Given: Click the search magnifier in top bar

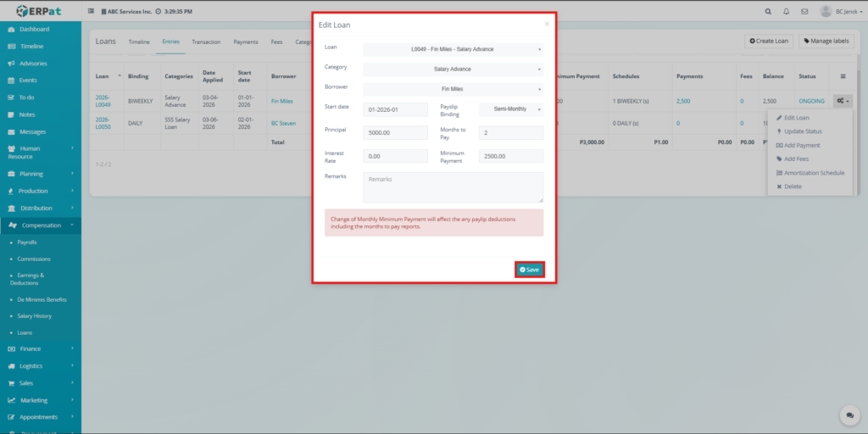Looking at the screenshot, I should click(768, 12).
